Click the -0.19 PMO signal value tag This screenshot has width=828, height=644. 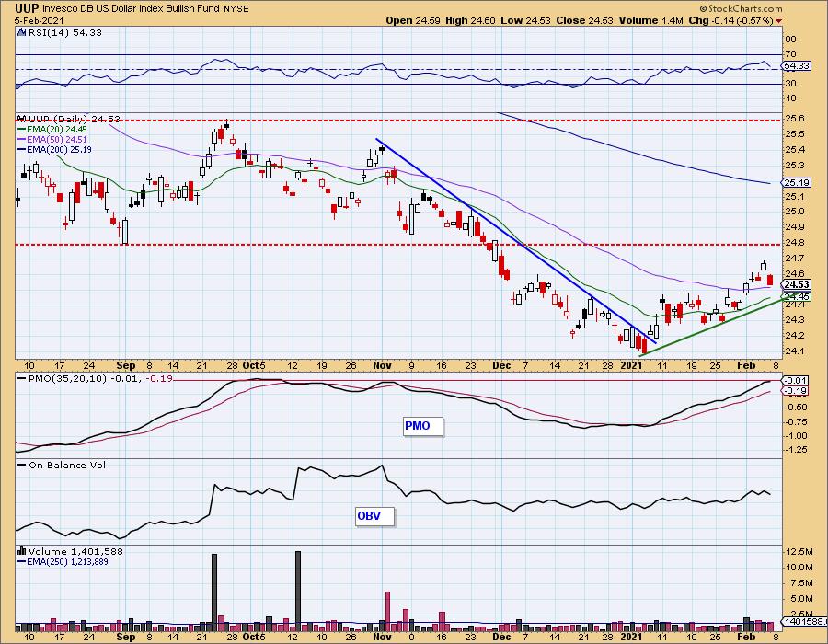coord(795,391)
